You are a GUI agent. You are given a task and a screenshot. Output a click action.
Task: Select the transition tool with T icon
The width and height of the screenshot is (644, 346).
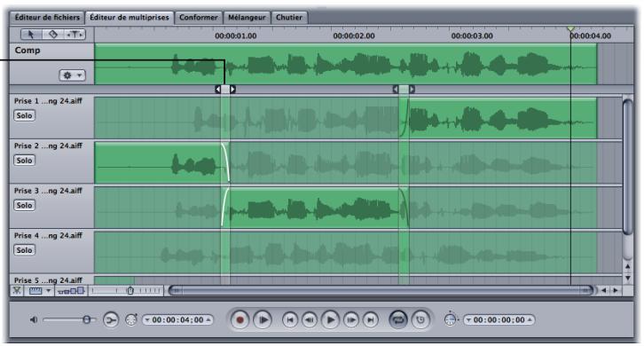75,35
